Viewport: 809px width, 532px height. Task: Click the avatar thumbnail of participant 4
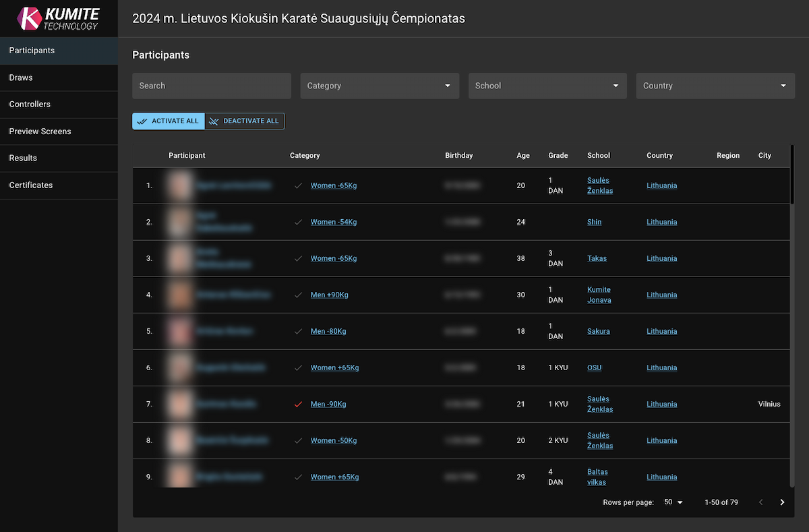(x=180, y=295)
